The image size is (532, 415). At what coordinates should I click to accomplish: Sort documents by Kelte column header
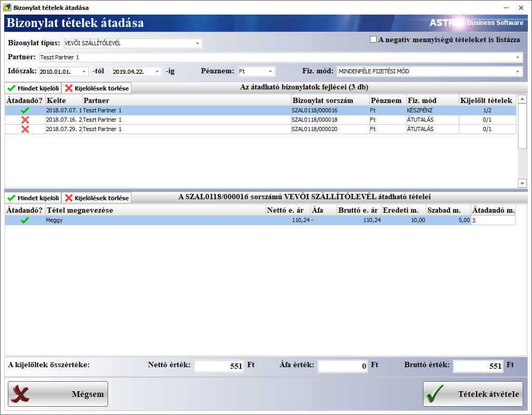pos(64,100)
